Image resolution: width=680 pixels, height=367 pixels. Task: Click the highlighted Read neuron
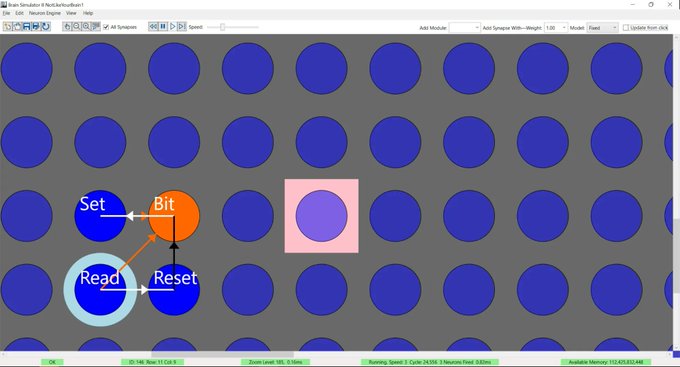[100, 289]
